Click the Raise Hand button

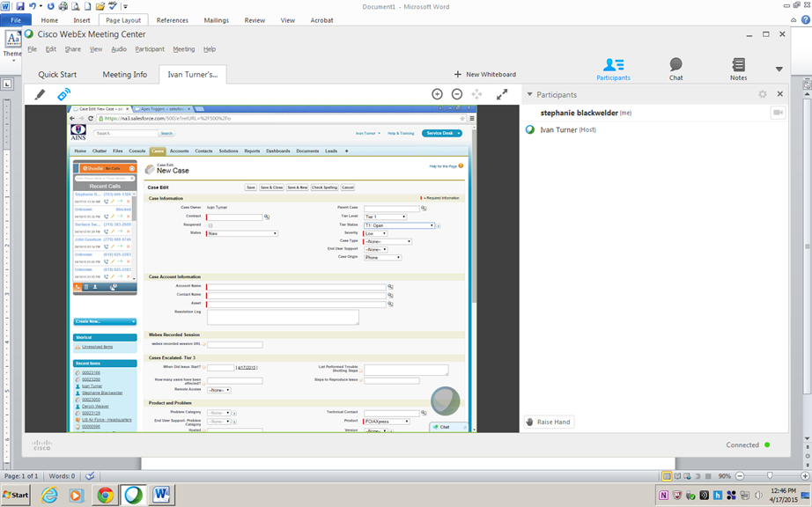click(548, 422)
